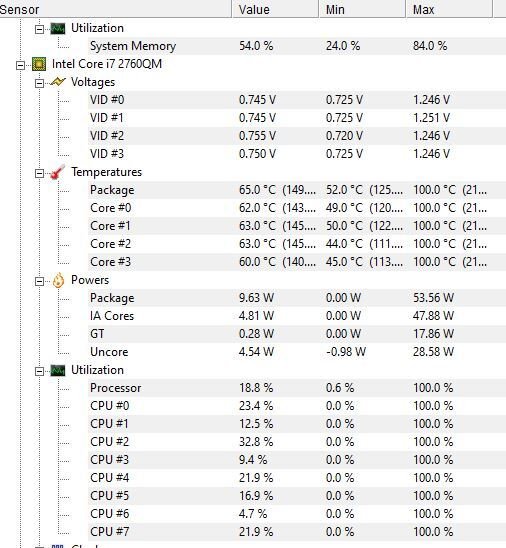The image size is (506, 548).
Task: Collapse the Temperatures section
Action: (x=39, y=173)
